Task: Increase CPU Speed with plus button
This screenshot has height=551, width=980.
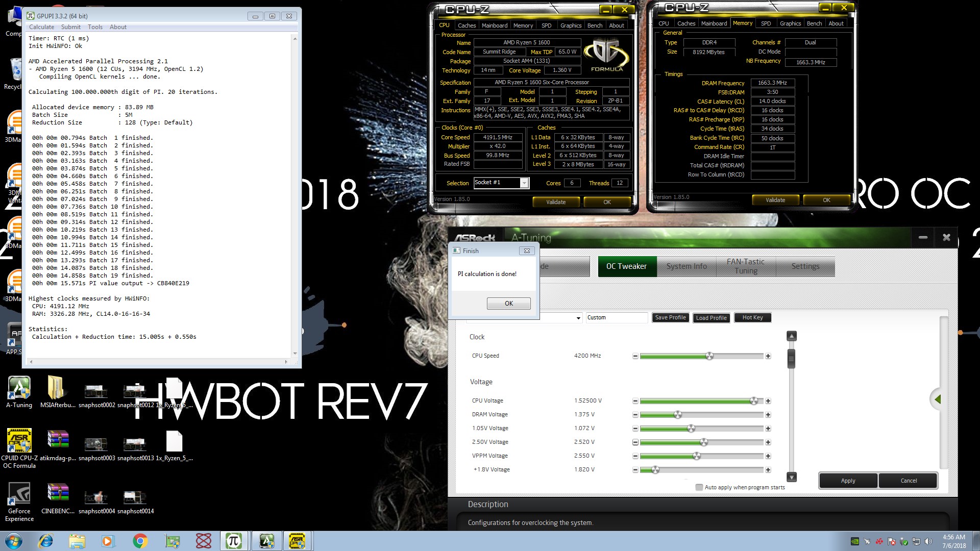Action: pos(768,356)
